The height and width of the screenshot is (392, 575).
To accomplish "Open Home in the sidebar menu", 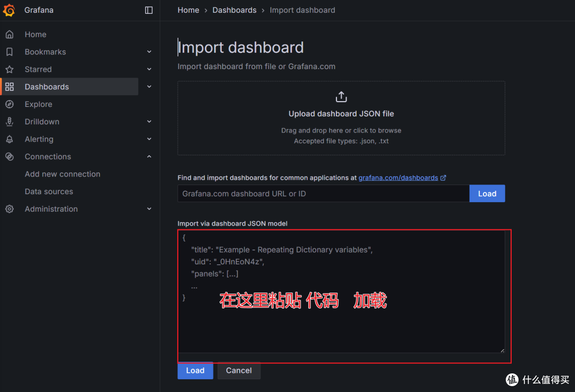I will tap(36, 35).
